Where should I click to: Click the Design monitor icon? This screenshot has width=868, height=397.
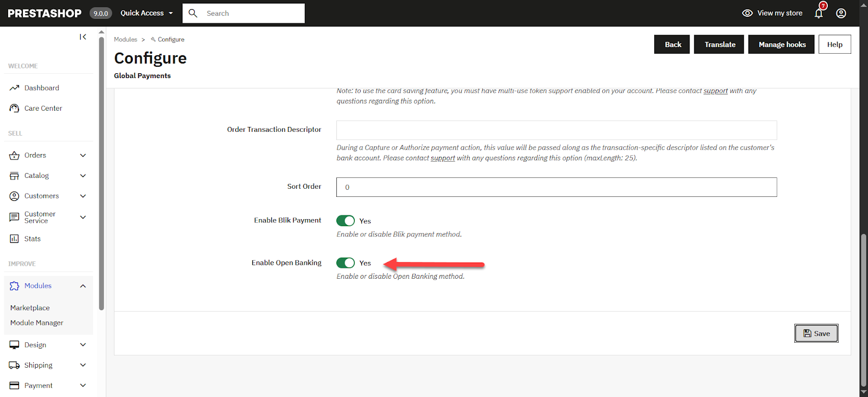coord(15,345)
